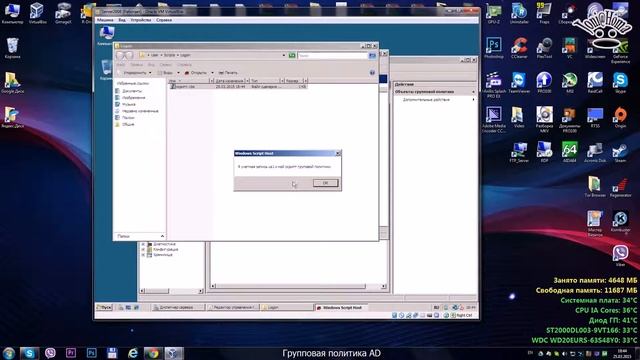The height and width of the screenshot is (360, 640).
Task: Switch to Logon taskbar button
Action: 287,307
